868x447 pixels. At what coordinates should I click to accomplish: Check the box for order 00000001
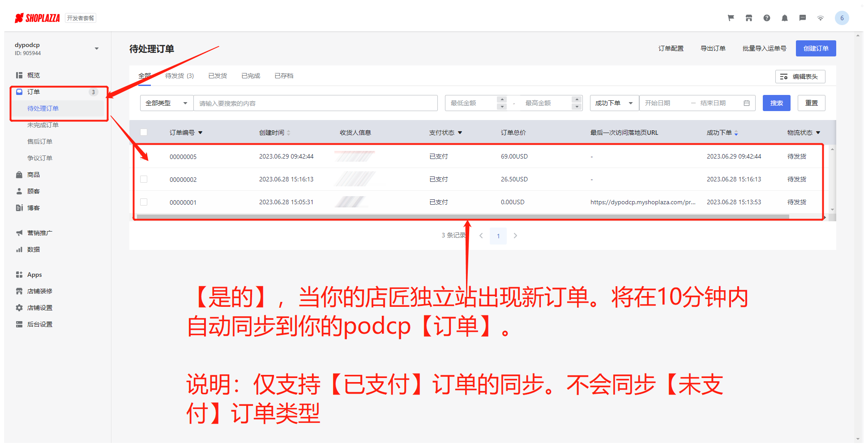coord(144,202)
